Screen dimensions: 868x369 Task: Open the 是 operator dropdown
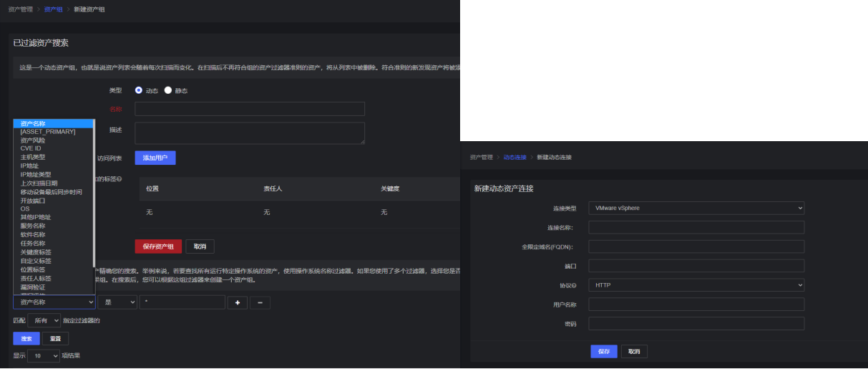117,303
